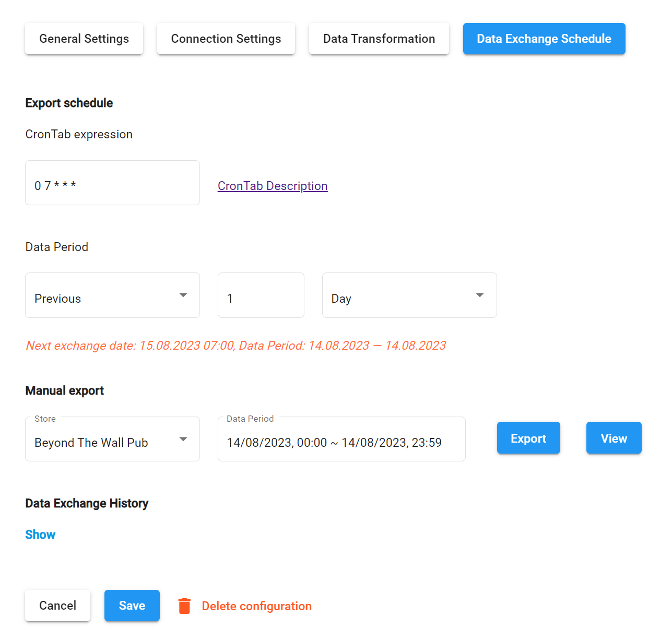Select the Data Exchange Schedule tab

pyautogui.click(x=544, y=39)
